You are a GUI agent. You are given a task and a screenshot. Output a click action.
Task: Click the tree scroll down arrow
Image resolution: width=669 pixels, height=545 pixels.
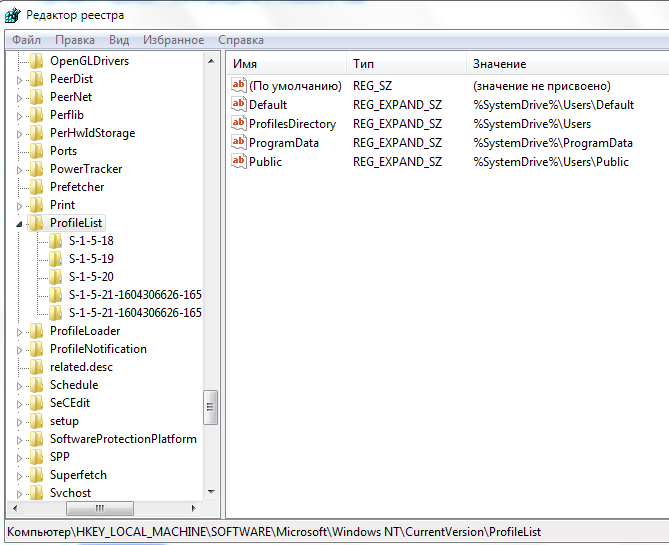click(211, 492)
